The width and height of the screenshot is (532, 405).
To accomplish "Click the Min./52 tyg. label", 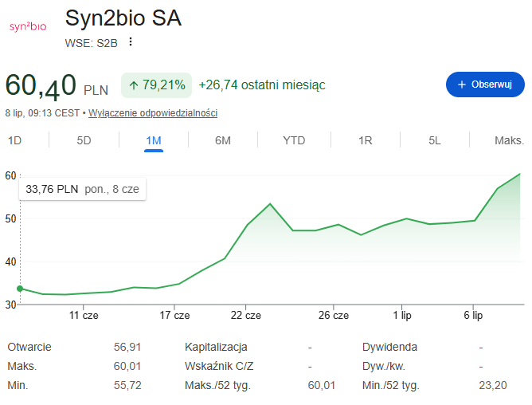I will [x=390, y=386].
